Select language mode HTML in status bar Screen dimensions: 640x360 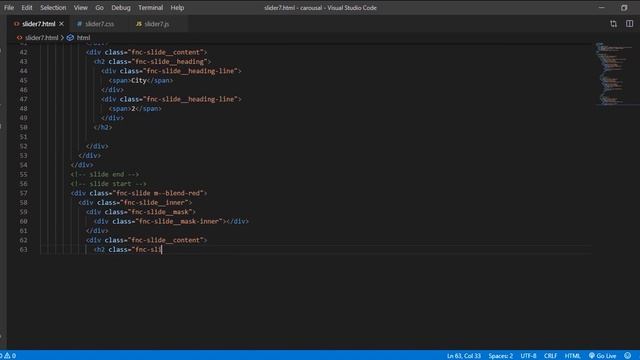click(572, 356)
